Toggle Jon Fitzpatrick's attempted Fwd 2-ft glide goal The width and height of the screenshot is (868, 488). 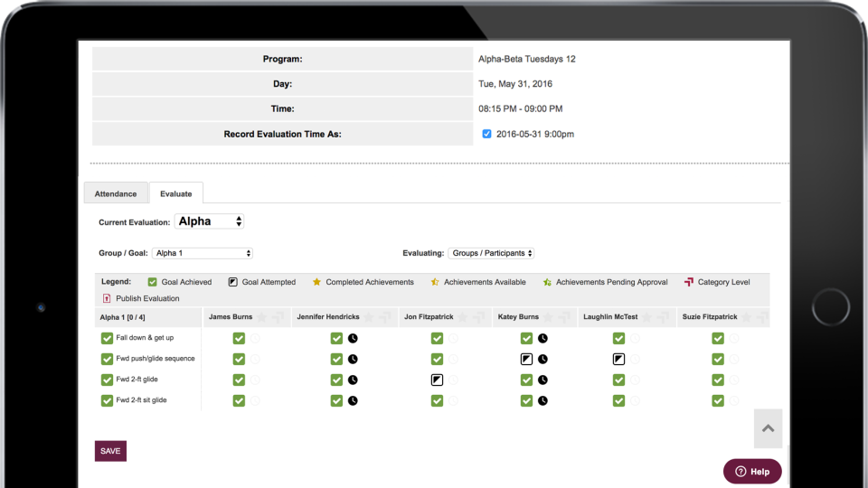pos(437,380)
